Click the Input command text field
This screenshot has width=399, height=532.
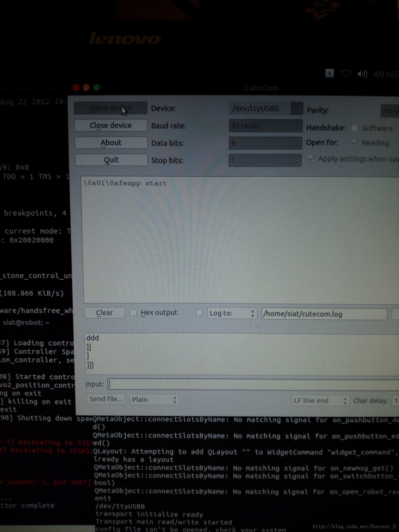(253, 384)
